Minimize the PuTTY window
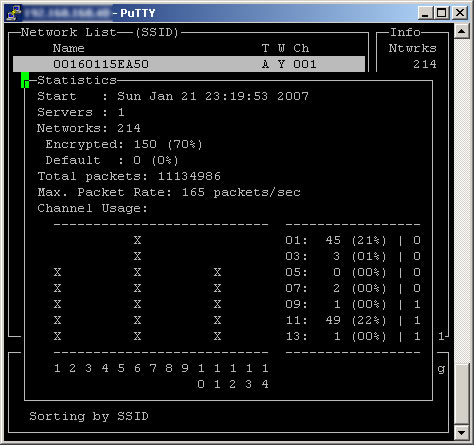The image size is (474, 445). point(426,13)
